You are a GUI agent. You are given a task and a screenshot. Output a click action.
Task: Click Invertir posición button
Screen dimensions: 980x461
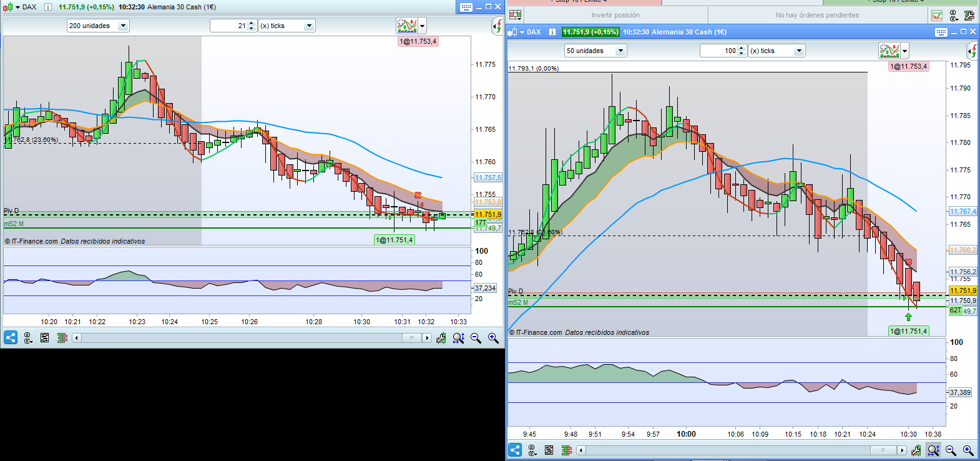(615, 15)
